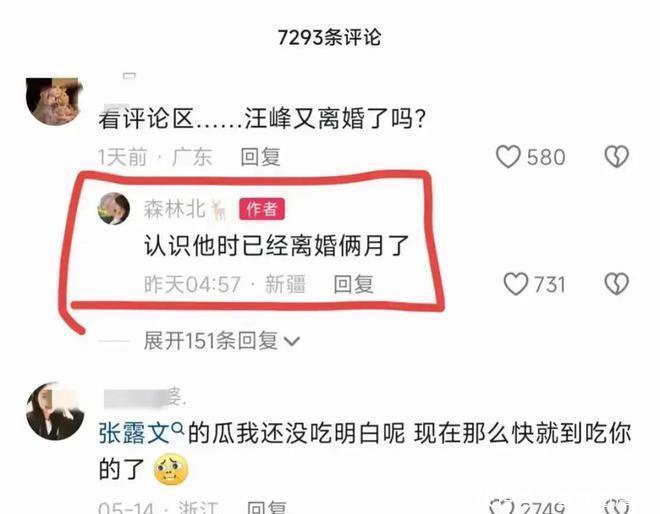Like the author's reply with 731 likes

516,284
